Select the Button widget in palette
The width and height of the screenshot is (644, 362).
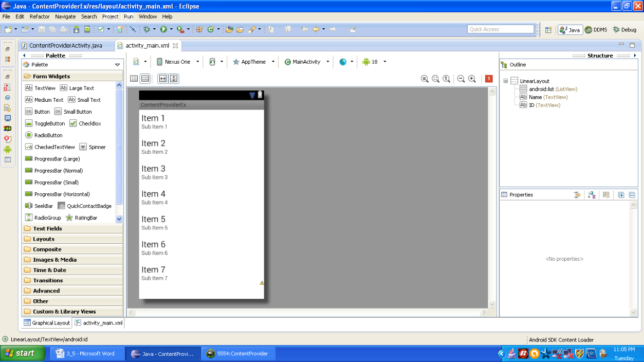click(38, 112)
